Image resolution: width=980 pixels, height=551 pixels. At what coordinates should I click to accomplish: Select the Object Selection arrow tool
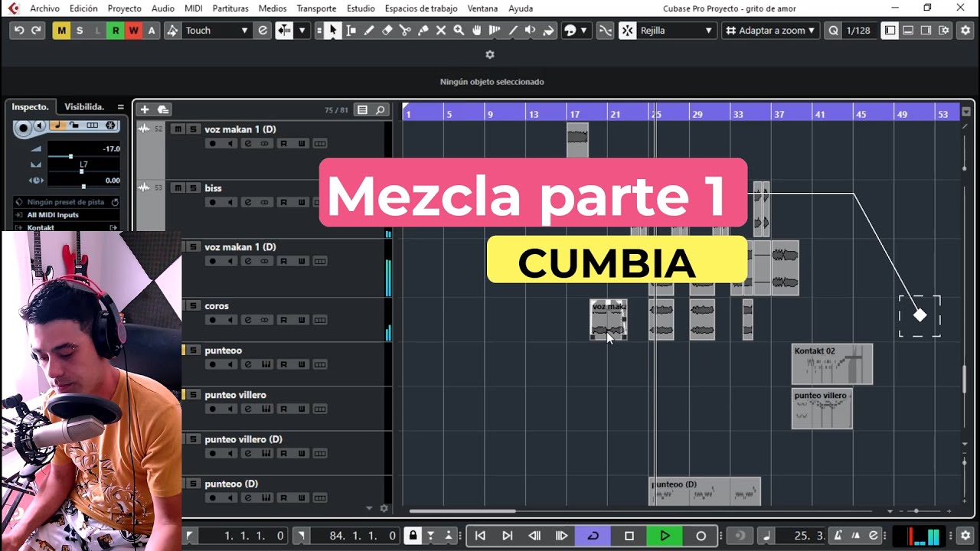tap(333, 31)
